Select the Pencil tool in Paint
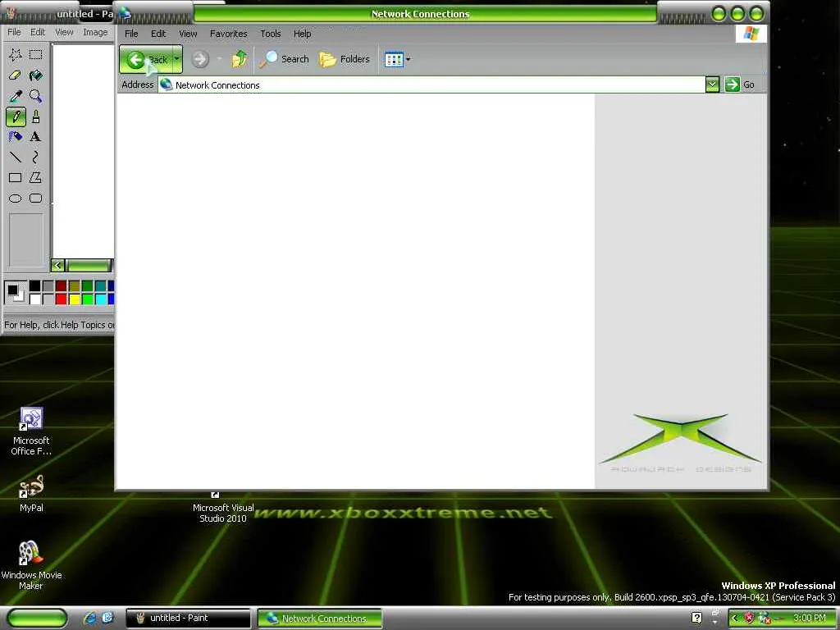840x630 pixels. pyautogui.click(x=16, y=116)
